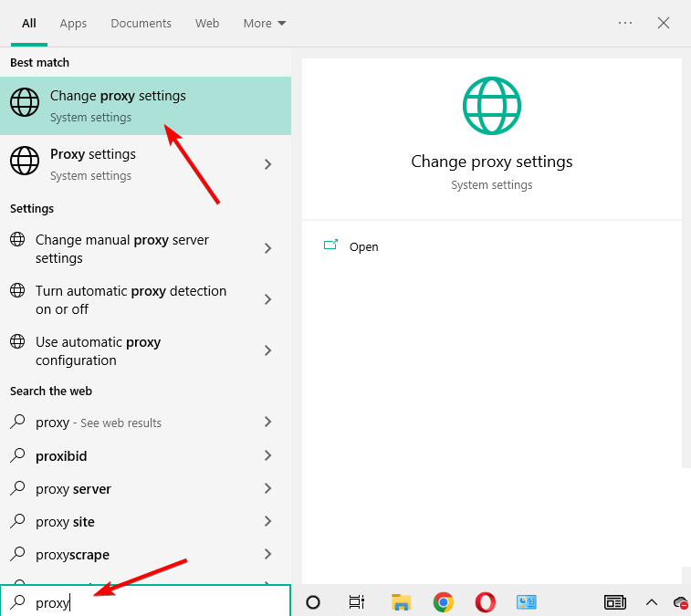
Task: Open Change proxy settings best match
Action: pyautogui.click(x=145, y=106)
